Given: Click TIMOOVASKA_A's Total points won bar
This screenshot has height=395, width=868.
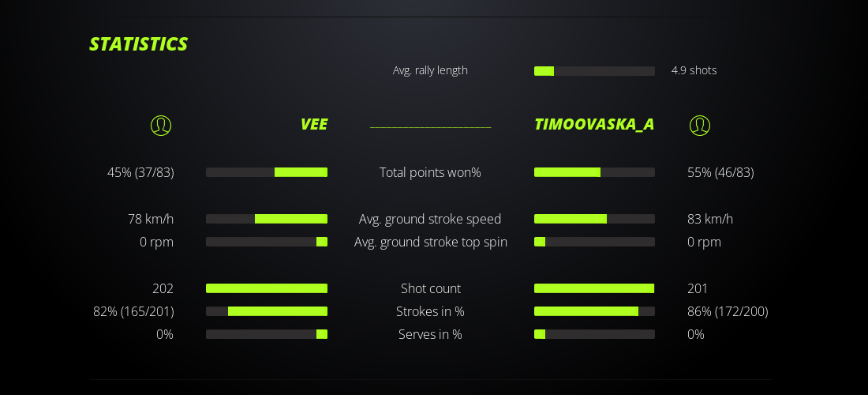Looking at the screenshot, I should coord(594,172).
